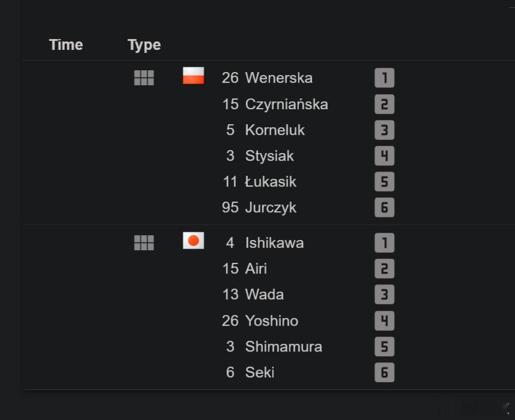Click the Type column header
Viewport: 515px width, 420px height.
[x=144, y=45]
